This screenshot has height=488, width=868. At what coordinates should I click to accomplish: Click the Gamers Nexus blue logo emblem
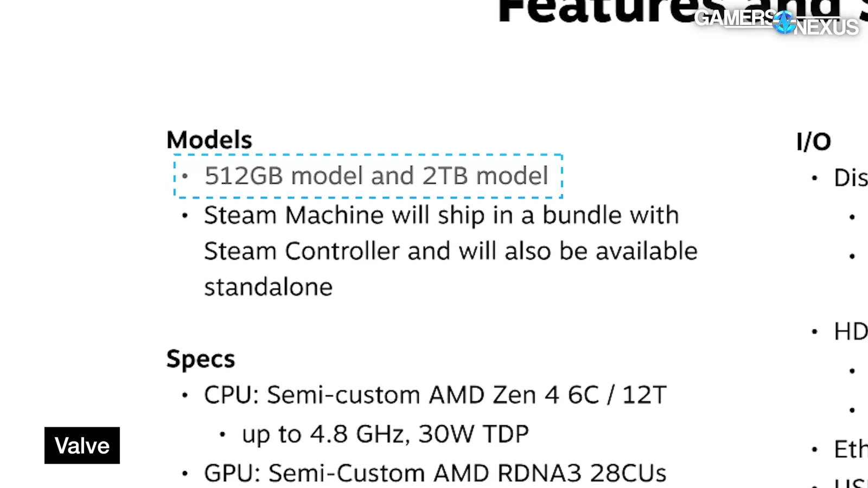point(784,23)
